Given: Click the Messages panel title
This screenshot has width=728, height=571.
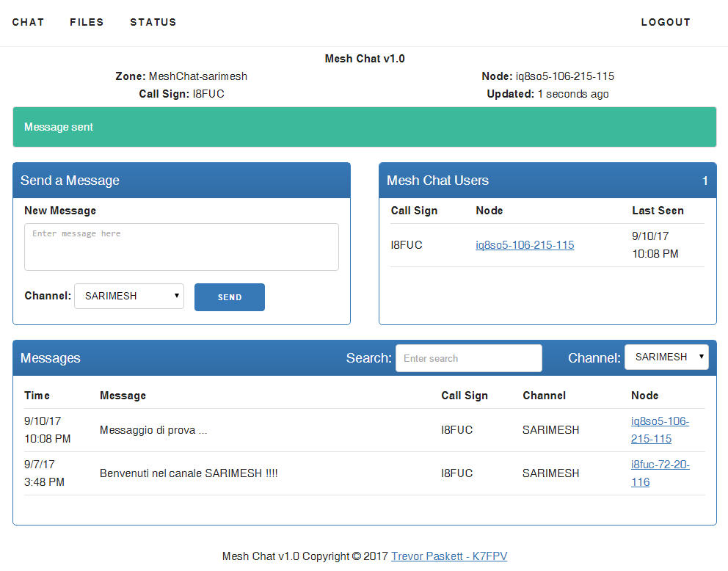Looking at the screenshot, I should point(50,358).
